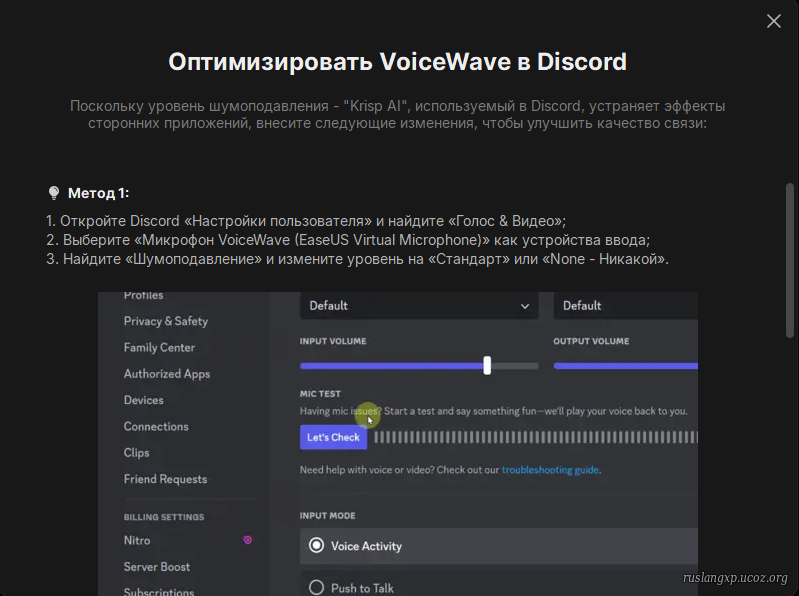Open the output device Default dropdown

pos(624,306)
